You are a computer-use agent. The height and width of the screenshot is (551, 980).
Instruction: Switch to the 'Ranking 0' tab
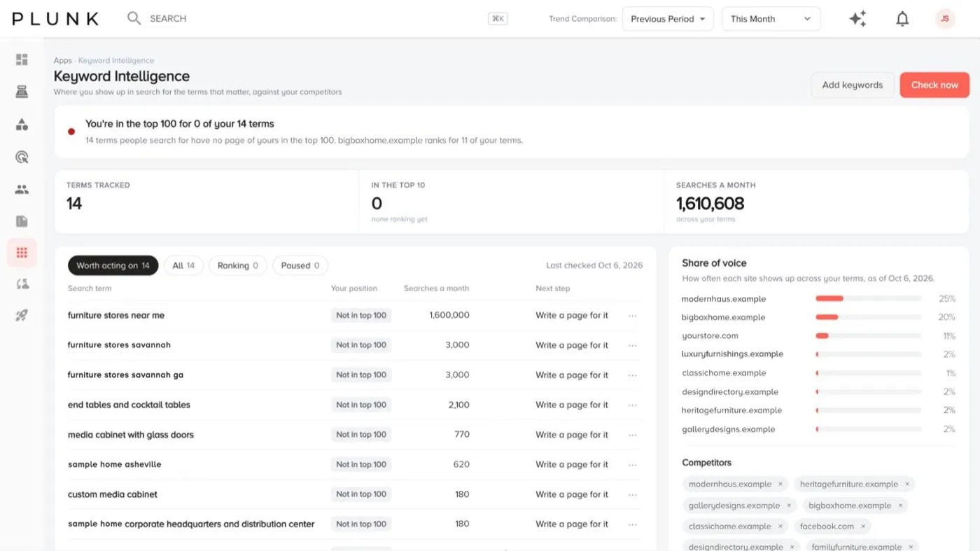(x=238, y=265)
